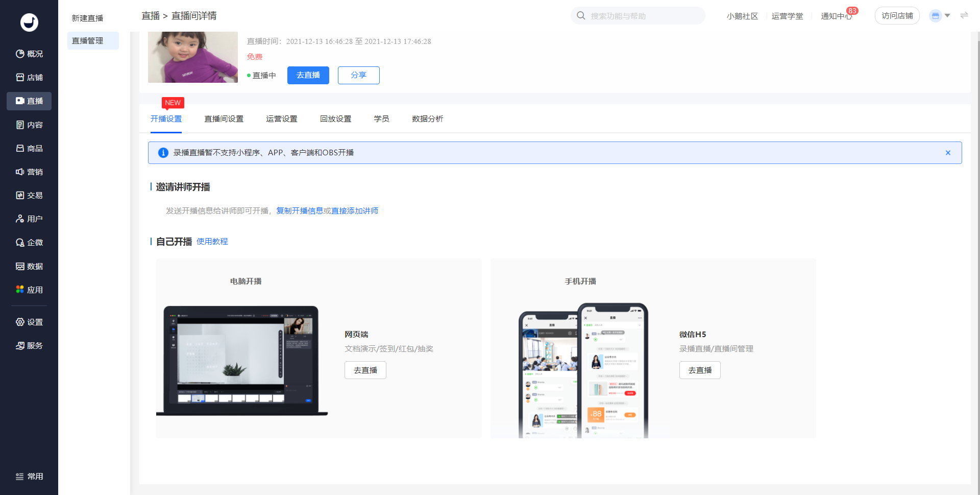Select 新建直播 in the submenu
This screenshot has width=980, height=495.
pos(87,18)
